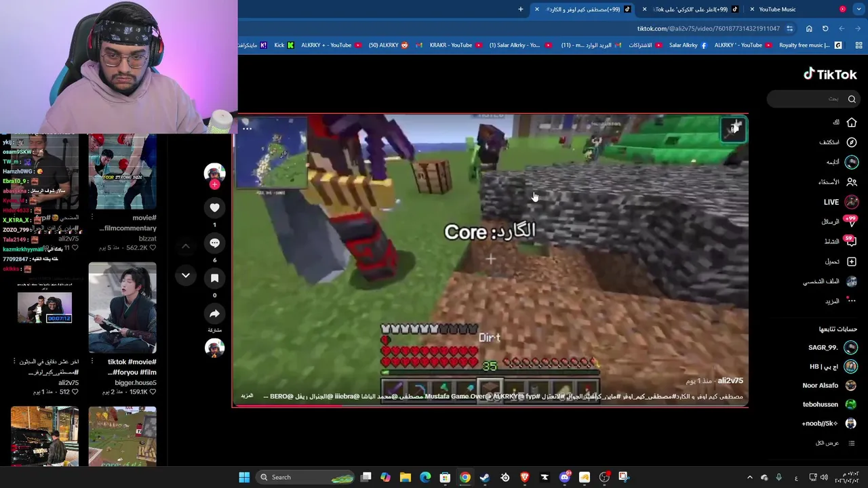Open the Profile page from the sidebar

(x=831, y=281)
